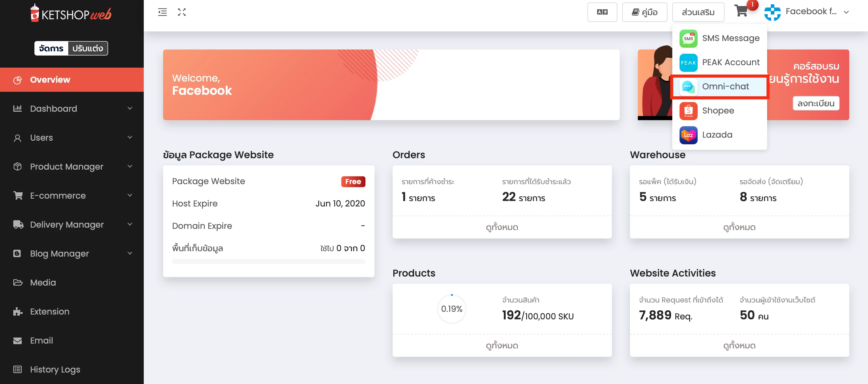The height and width of the screenshot is (384, 868).
Task: Collapse sidebar with the menu indent icon
Action: (x=162, y=12)
